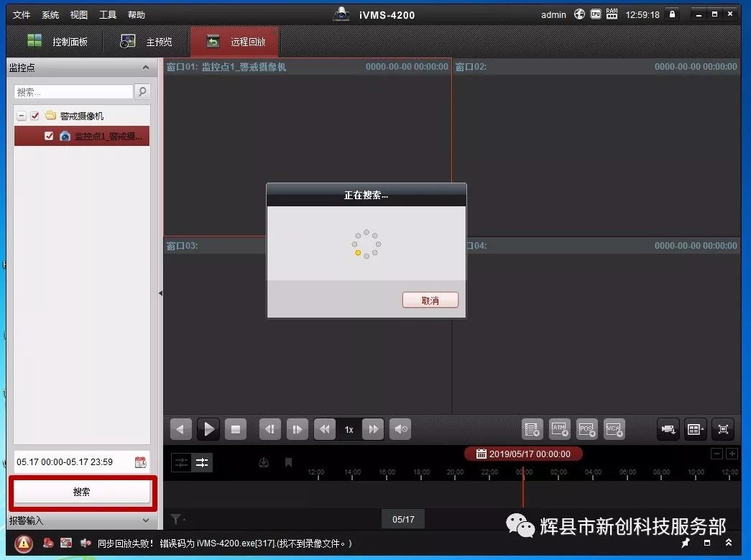Collapse the 警戒摄像机 tree node
Screen dimensions: 751x560
(22, 116)
